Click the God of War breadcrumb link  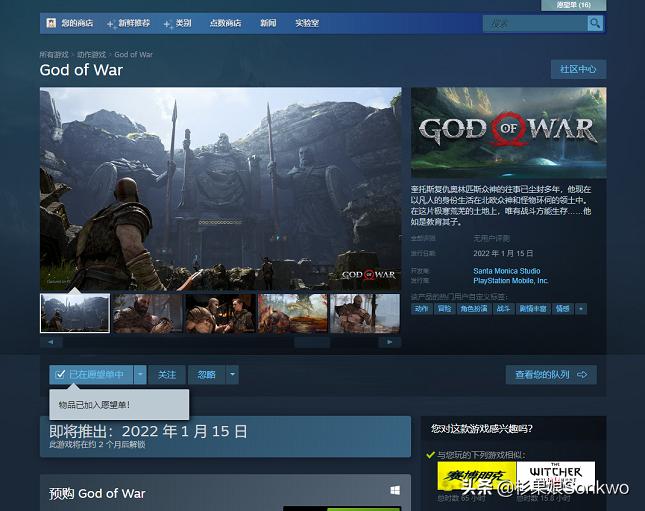click(133, 54)
